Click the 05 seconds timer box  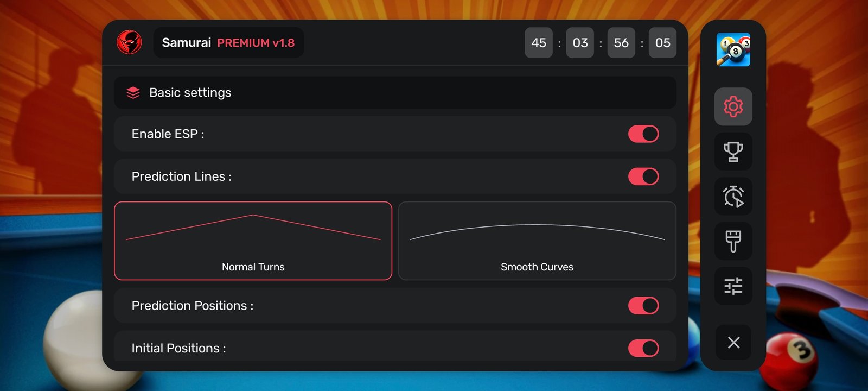pos(662,42)
